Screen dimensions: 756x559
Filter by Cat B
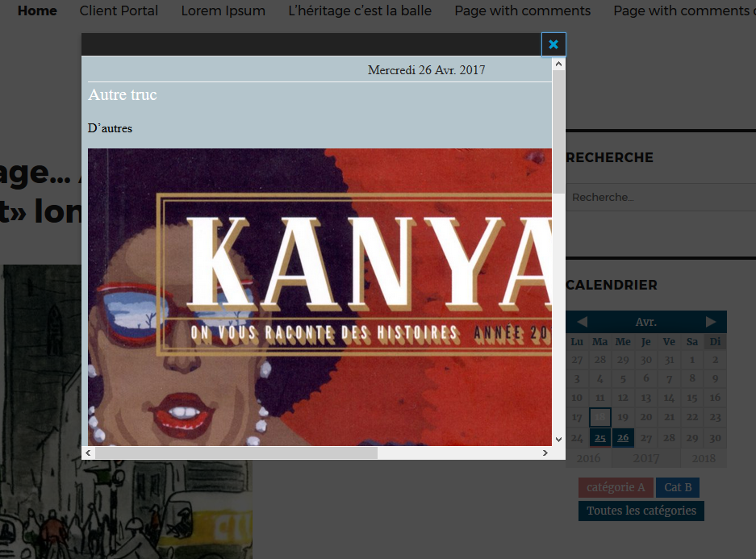[x=678, y=487]
